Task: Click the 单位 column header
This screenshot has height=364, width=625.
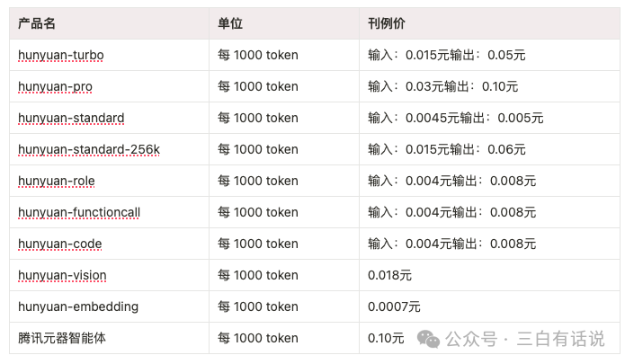Action: [x=230, y=23]
